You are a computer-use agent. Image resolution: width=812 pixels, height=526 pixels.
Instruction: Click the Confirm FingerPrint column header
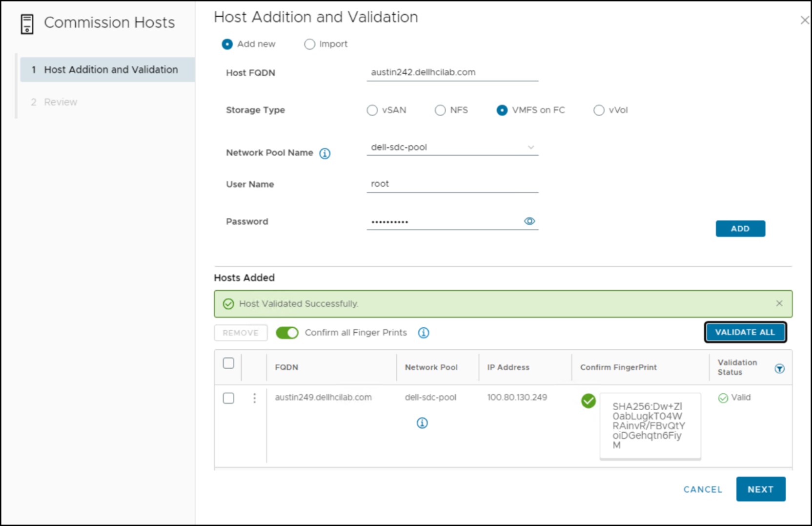[x=618, y=367]
